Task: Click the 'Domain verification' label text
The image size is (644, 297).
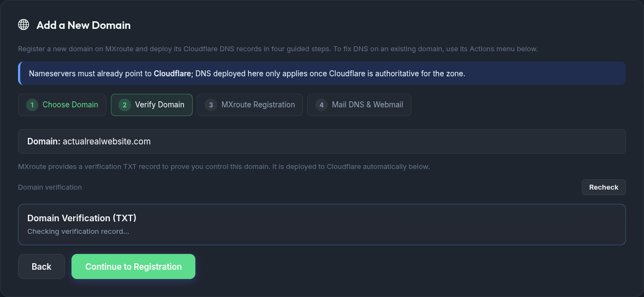Action: [50, 187]
